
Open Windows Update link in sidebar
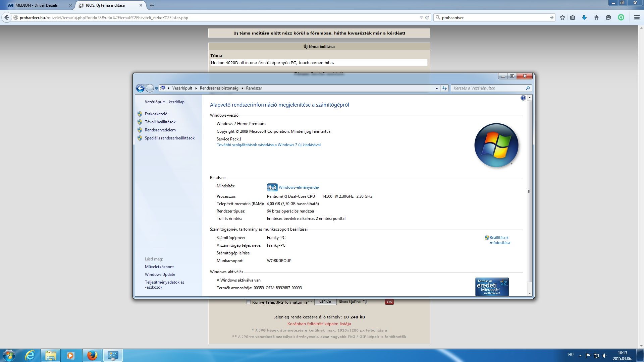[160, 275]
